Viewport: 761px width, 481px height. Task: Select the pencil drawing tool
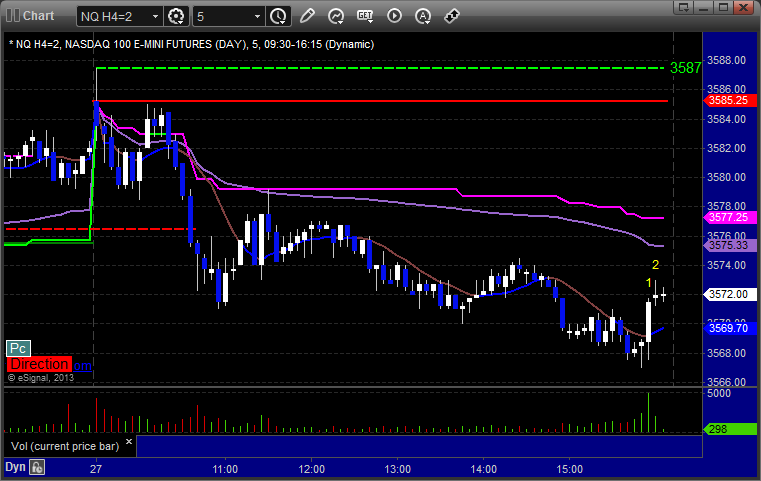pos(307,16)
